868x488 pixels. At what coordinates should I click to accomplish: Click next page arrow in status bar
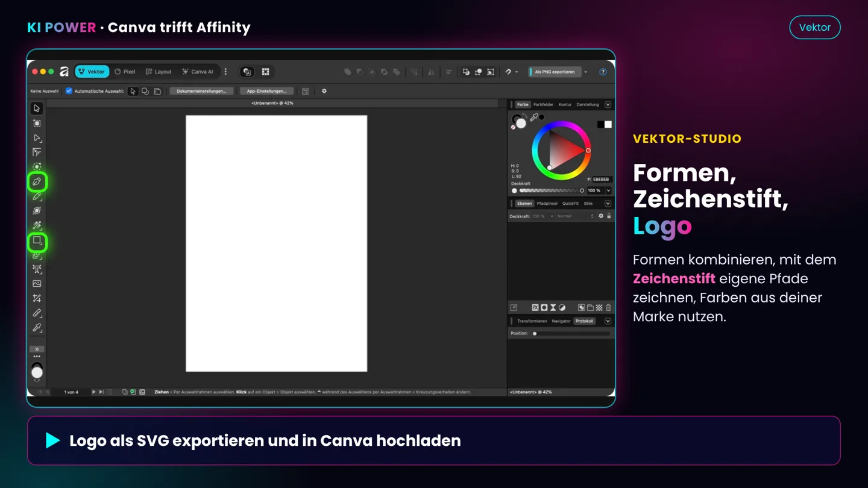(x=93, y=392)
